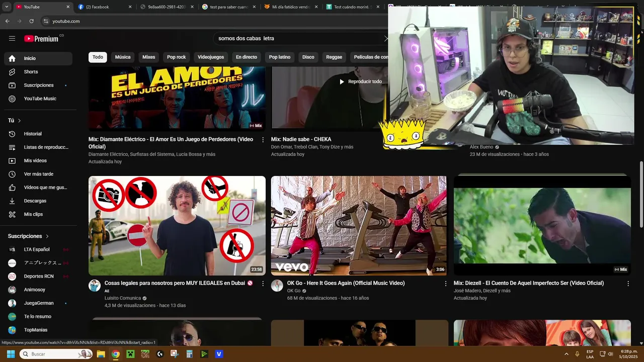Open Logitech G Hub taskbar icon
The image size is (644, 362).
point(160,354)
